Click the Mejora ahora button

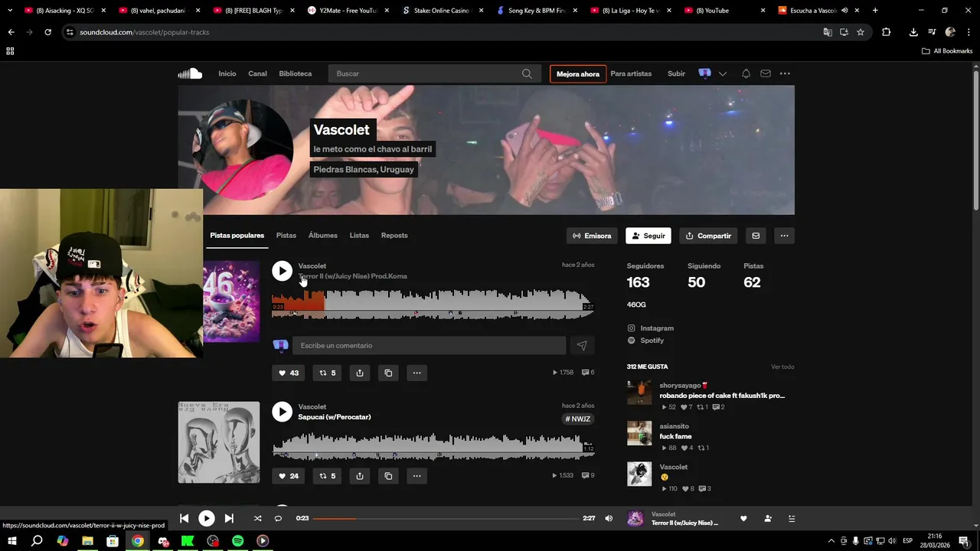pyautogui.click(x=578, y=73)
